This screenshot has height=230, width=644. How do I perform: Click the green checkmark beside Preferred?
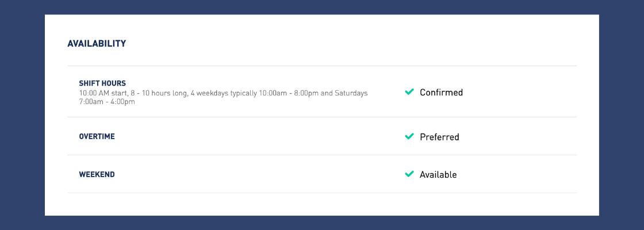tap(409, 137)
